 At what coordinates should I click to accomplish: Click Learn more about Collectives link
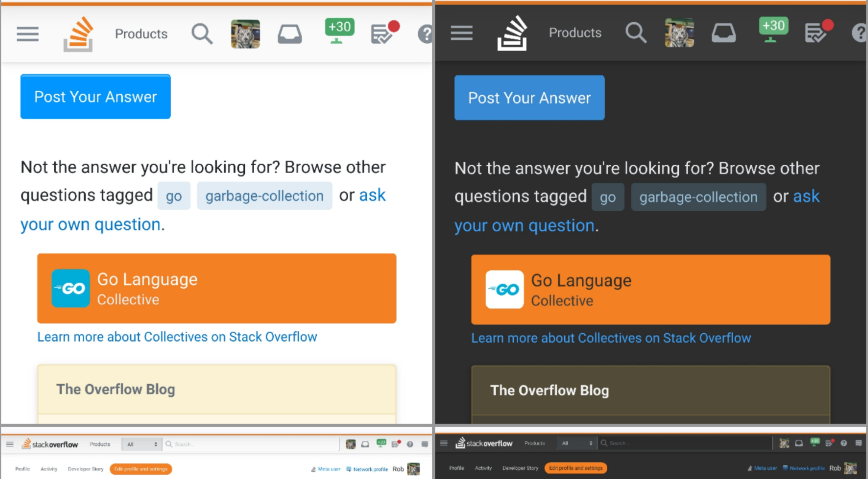176,337
